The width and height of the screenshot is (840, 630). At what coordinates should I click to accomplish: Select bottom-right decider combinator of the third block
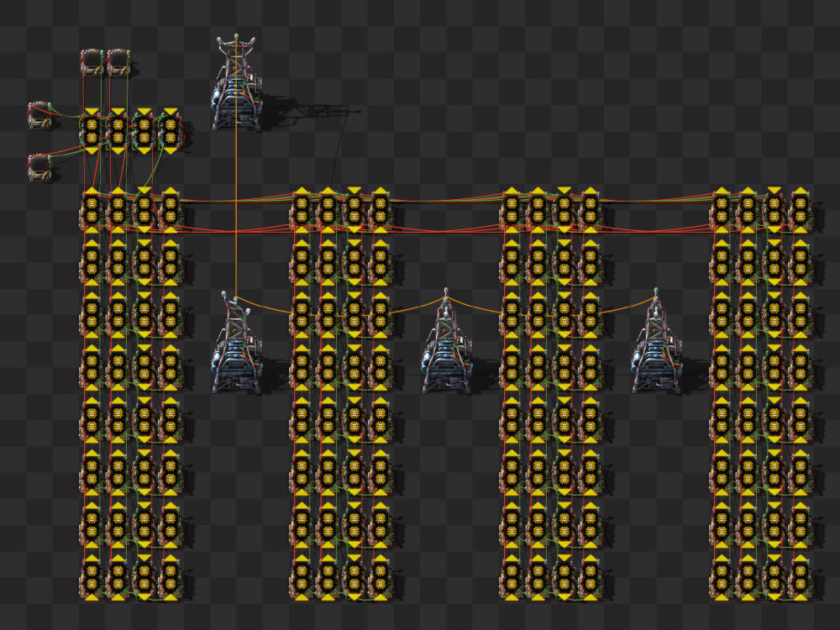coord(591,578)
